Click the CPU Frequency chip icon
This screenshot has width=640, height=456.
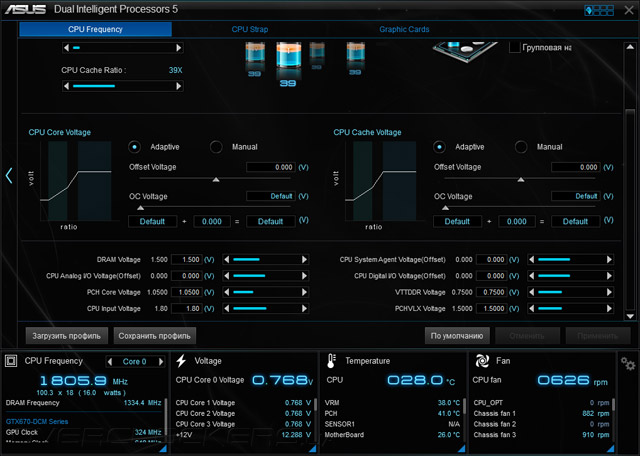11,361
